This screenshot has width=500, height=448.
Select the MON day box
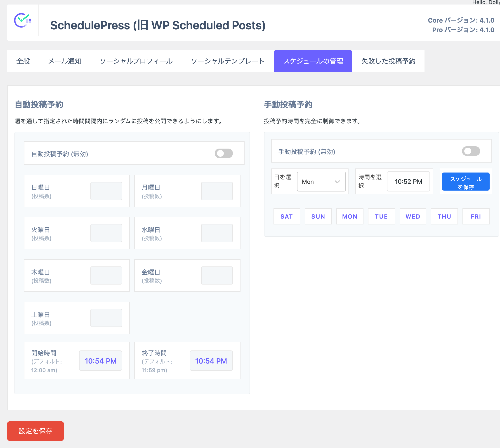350,216
